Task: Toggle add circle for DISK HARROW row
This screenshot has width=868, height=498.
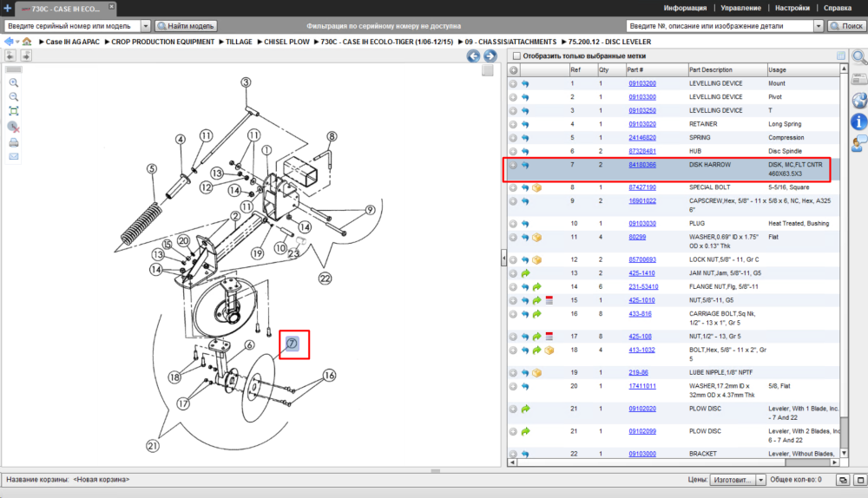Action: coord(513,165)
